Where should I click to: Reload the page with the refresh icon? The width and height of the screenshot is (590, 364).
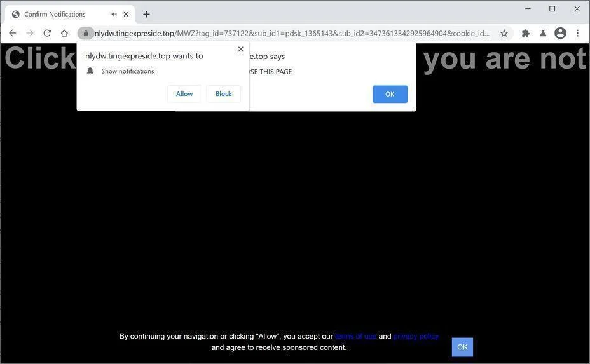(x=47, y=33)
